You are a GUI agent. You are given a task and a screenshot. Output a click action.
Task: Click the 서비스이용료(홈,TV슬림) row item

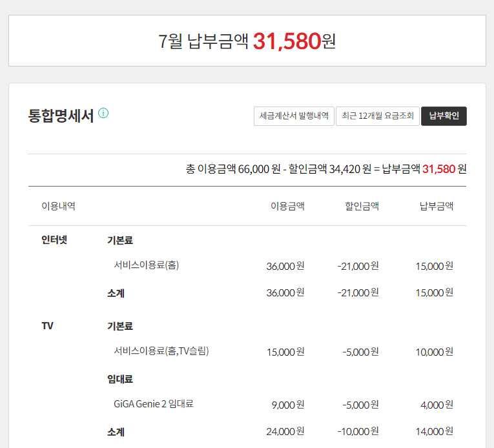click(x=161, y=351)
